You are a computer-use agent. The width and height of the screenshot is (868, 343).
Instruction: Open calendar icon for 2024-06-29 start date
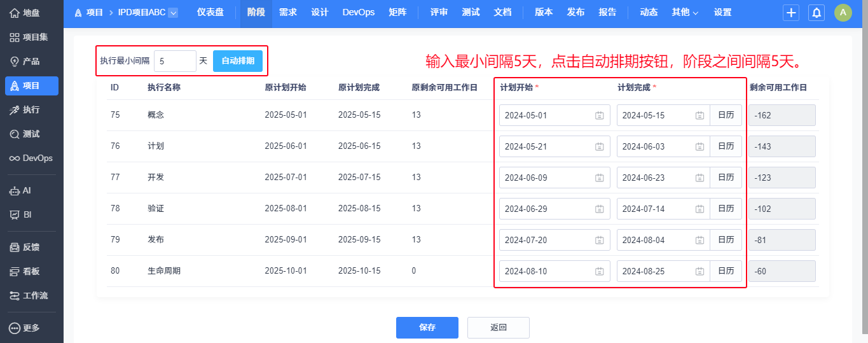point(599,209)
